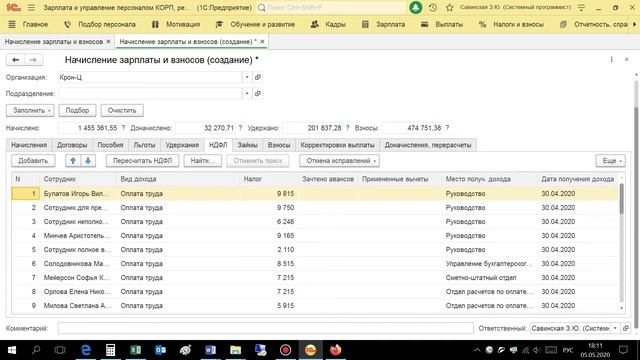Click the Найти... button
640x360 pixels.
pyautogui.click(x=202, y=161)
